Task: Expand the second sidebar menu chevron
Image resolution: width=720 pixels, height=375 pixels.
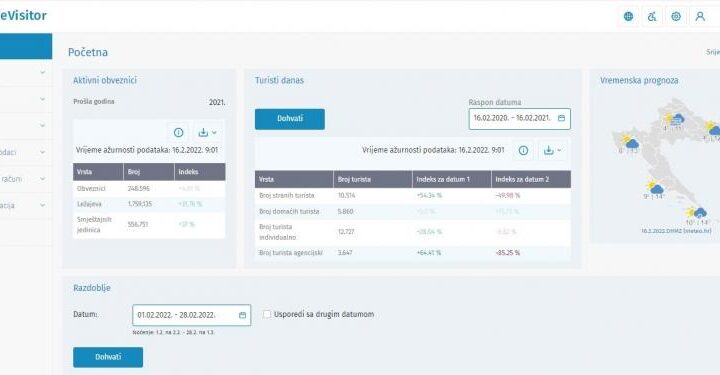Action: point(42,99)
